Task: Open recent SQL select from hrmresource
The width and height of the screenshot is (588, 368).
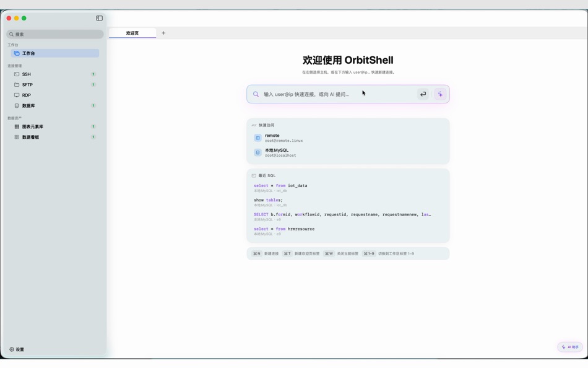Action: (x=348, y=231)
